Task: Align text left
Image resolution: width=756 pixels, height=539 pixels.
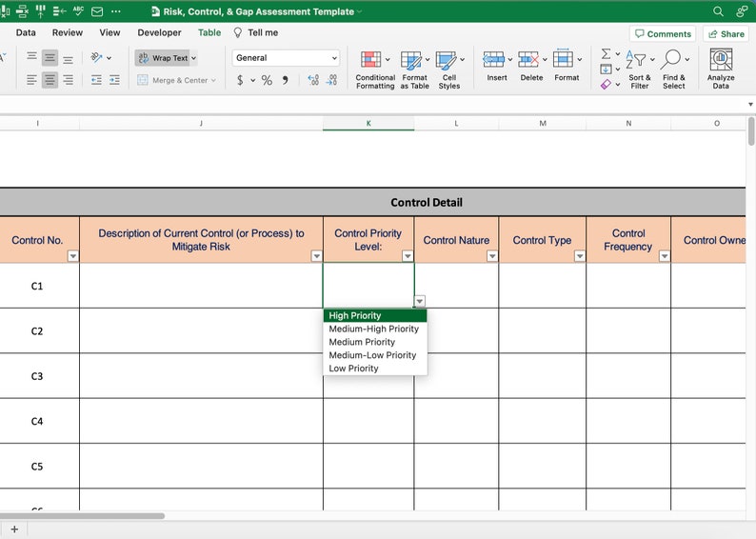Action: point(31,80)
